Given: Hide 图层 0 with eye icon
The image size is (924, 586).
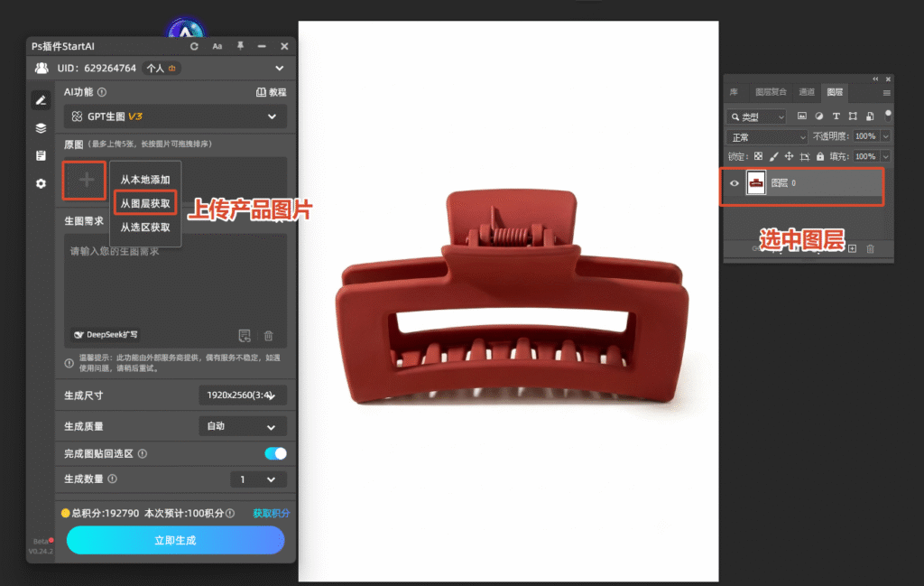Looking at the screenshot, I should [x=735, y=183].
